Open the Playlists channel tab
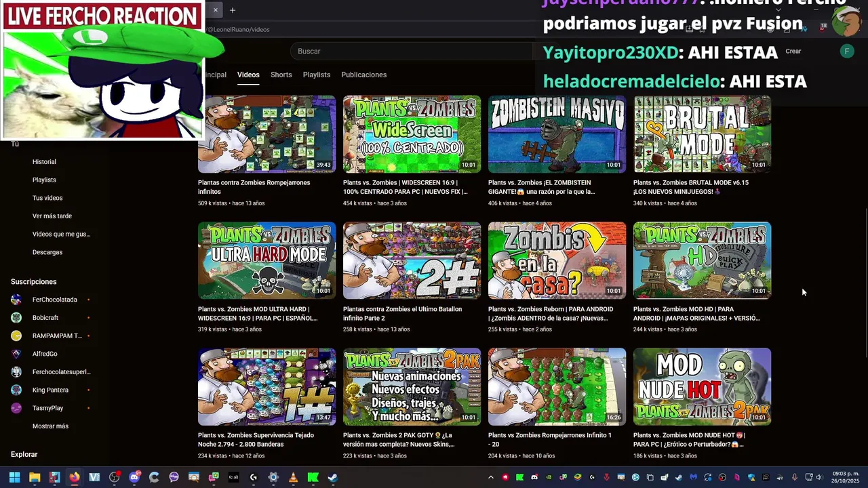 coord(317,75)
